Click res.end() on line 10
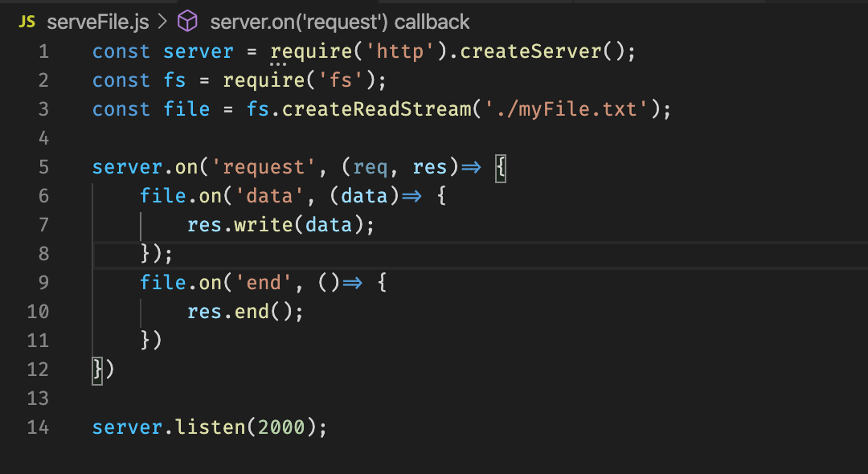Screen dimensions: 868x474 pos(240,312)
